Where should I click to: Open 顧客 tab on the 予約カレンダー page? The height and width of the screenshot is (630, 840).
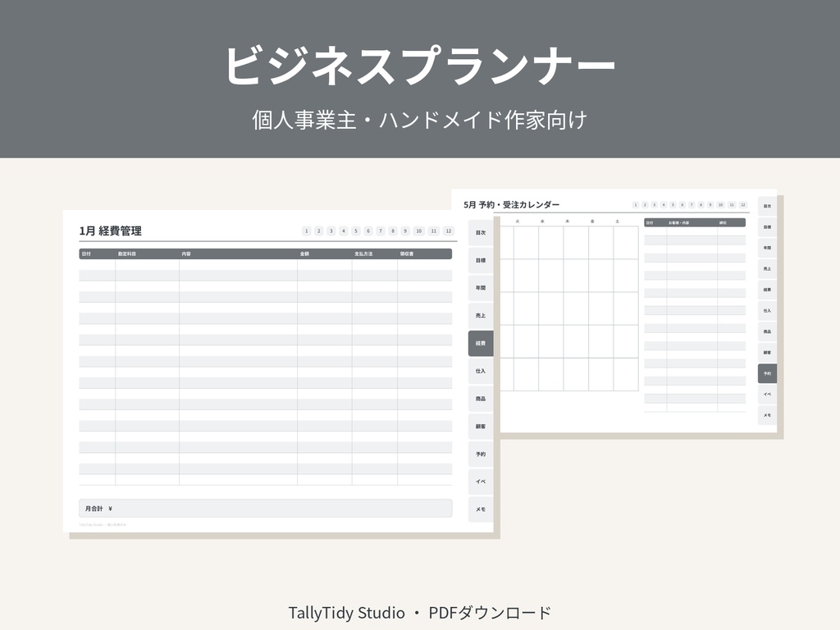point(767,353)
